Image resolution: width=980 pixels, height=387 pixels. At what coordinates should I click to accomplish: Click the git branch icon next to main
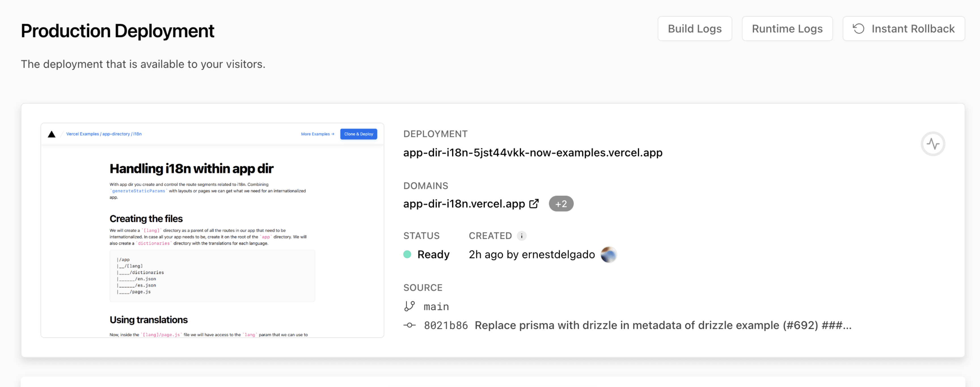tap(410, 306)
